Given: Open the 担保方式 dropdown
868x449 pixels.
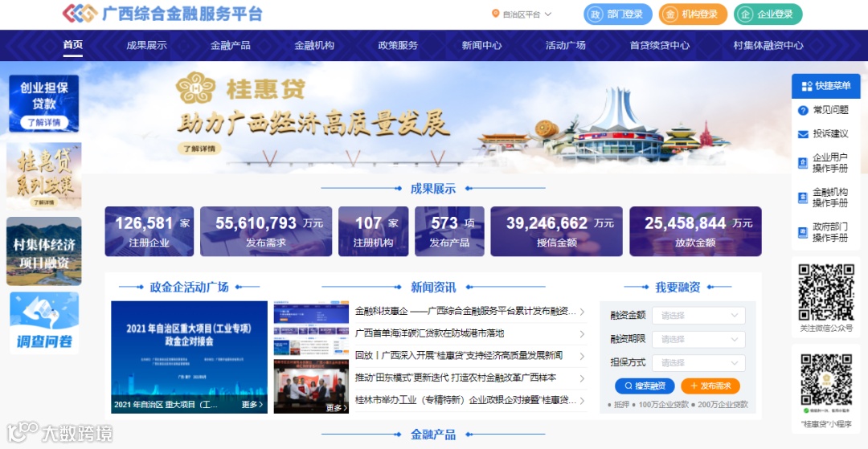Looking at the screenshot, I should pyautogui.click(x=698, y=363).
